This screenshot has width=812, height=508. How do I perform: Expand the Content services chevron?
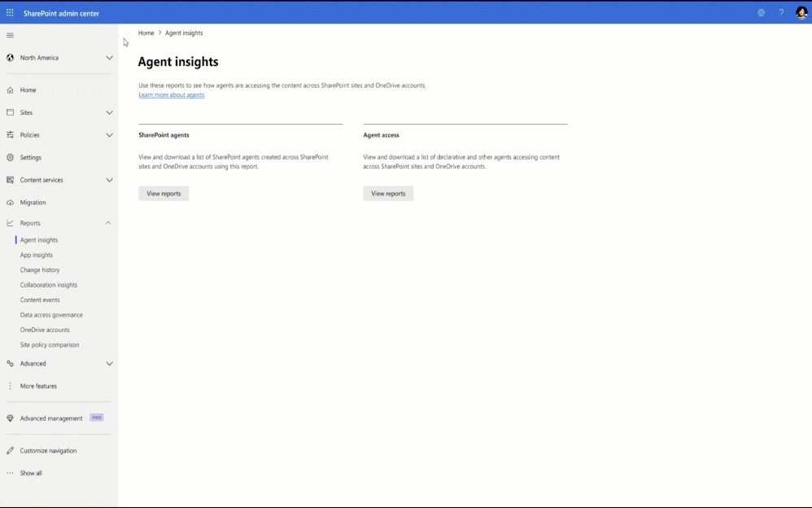[109, 180]
